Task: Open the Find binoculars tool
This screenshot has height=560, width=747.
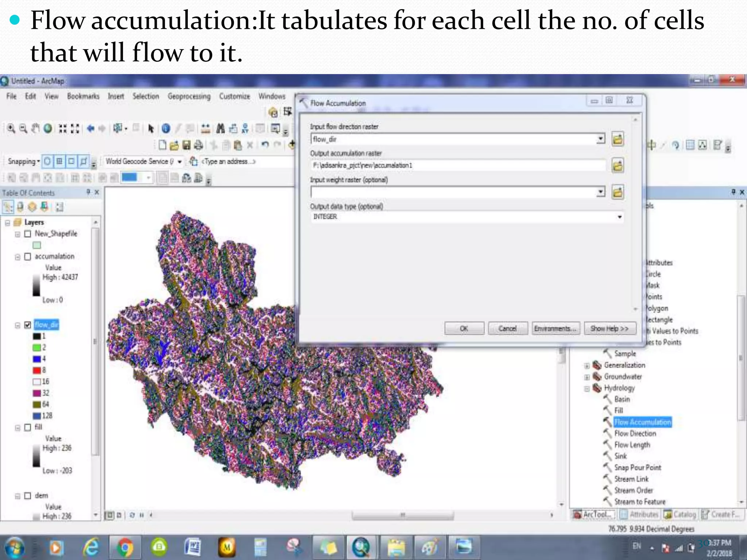Action: [x=220, y=128]
